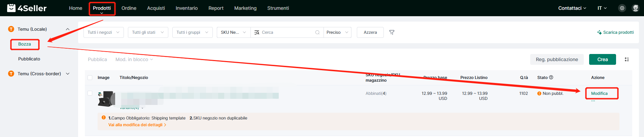Click the Scarica prodotti sparkle icon
Screen dimensions: 644x137
click(599, 32)
